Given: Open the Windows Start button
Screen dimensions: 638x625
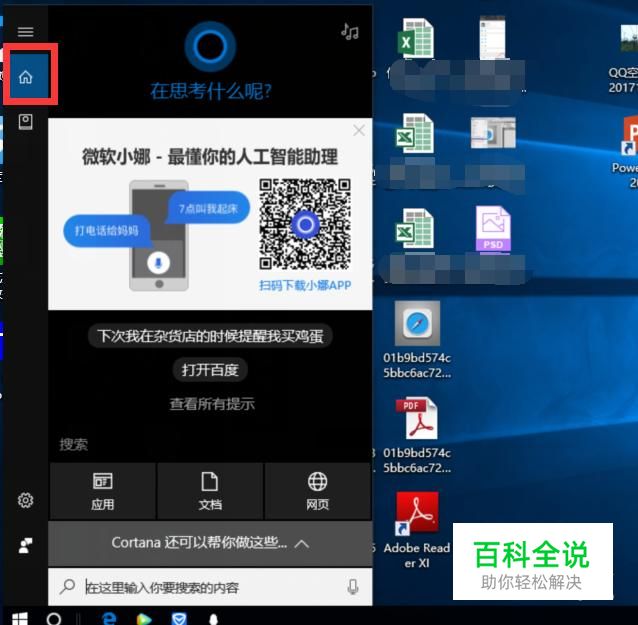Looking at the screenshot, I should click(x=20, y=618).
